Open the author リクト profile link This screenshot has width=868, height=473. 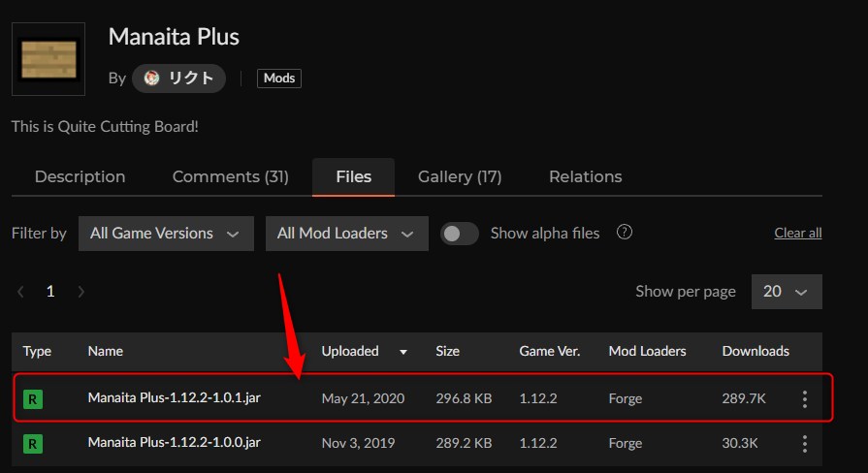(179, 79)
